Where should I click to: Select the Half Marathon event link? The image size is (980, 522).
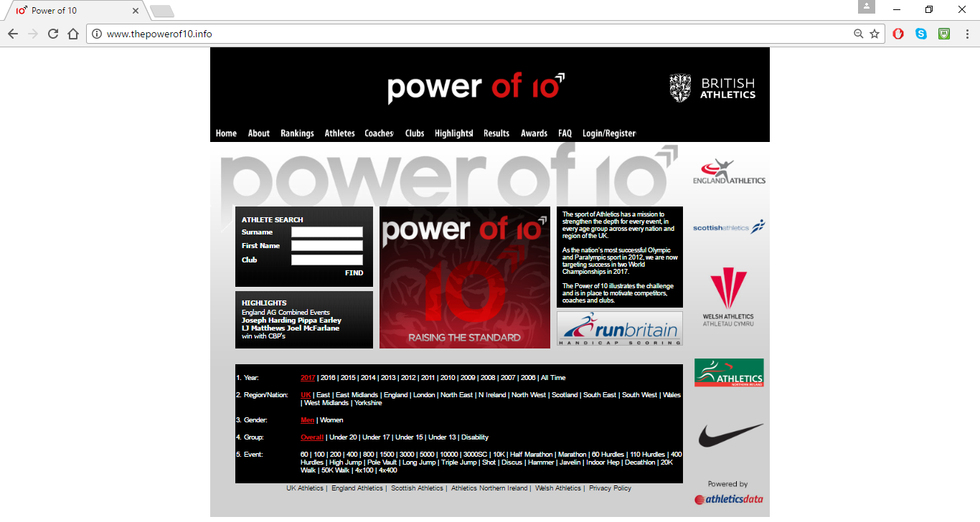coord(532,455)
